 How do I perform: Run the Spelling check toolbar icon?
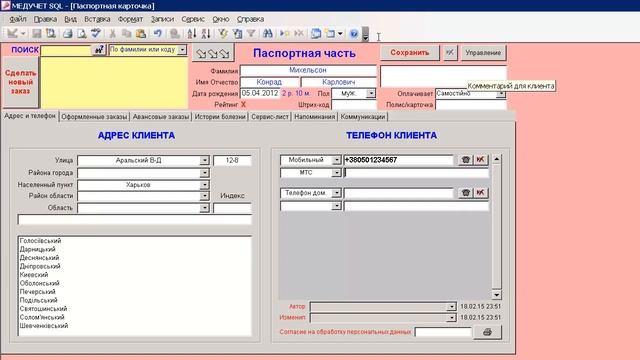(96, 33)
